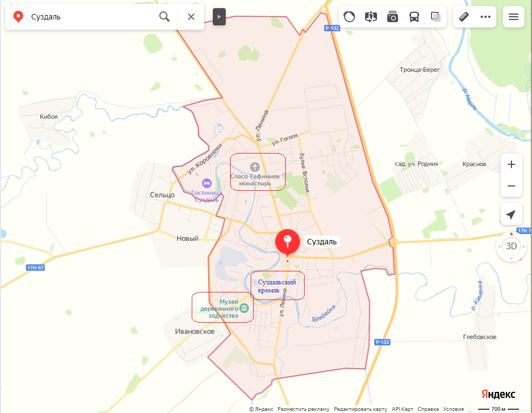Image resolution: width=532 pixels, height=413 pixels.
Task: Open map layers switcher icon
Action: click(x=436, y=17)
